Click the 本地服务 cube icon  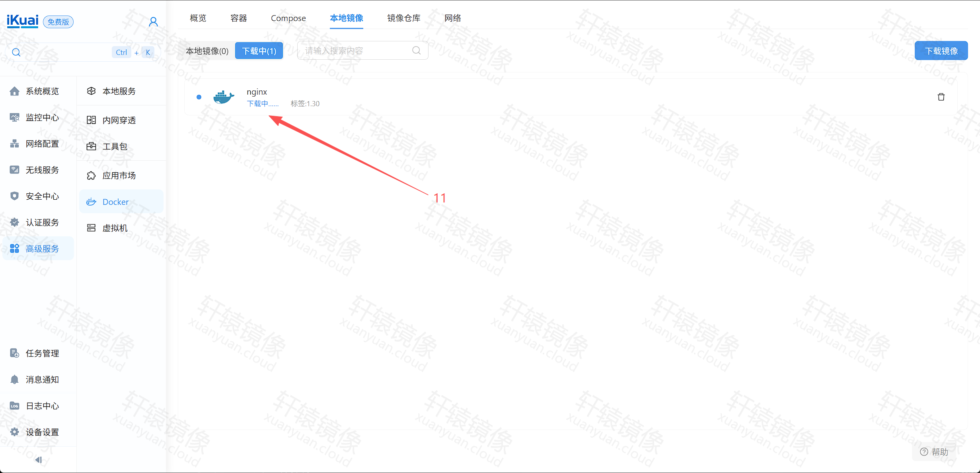(91, 91)
